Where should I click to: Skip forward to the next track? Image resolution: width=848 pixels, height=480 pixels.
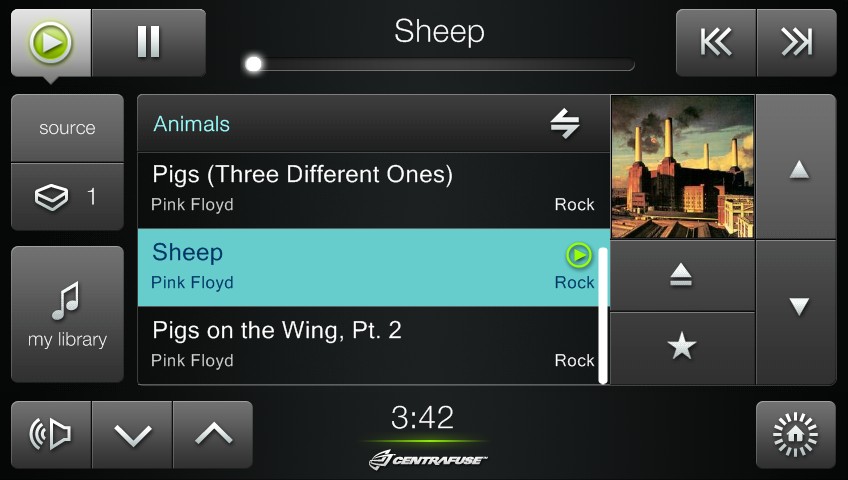click(796, 42)
